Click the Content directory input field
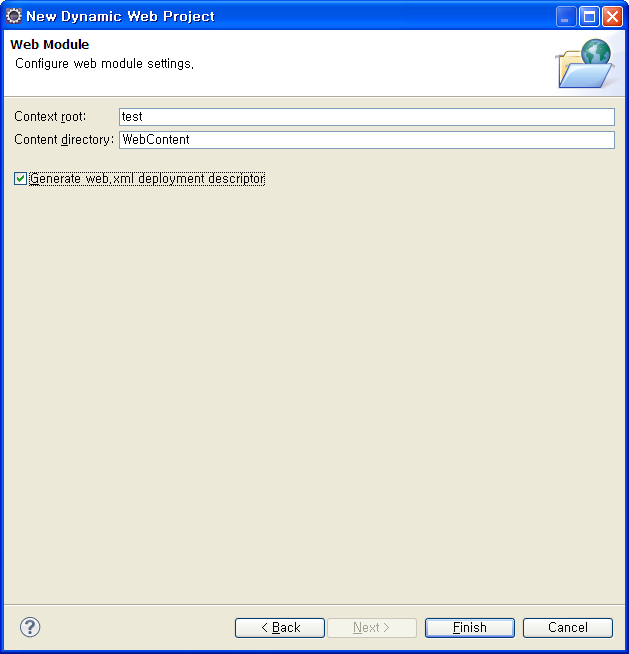 coord(367,140)
